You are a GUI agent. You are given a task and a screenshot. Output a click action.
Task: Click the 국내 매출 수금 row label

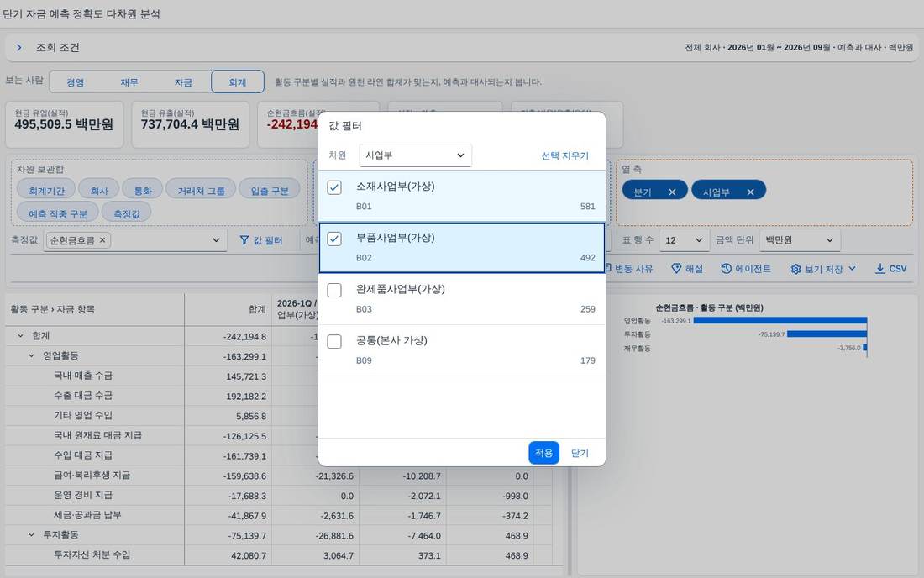pos(83,376)
